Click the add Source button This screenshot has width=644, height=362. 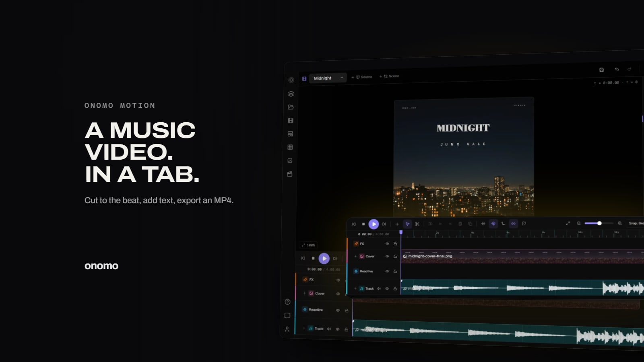[x=362, y=77]
